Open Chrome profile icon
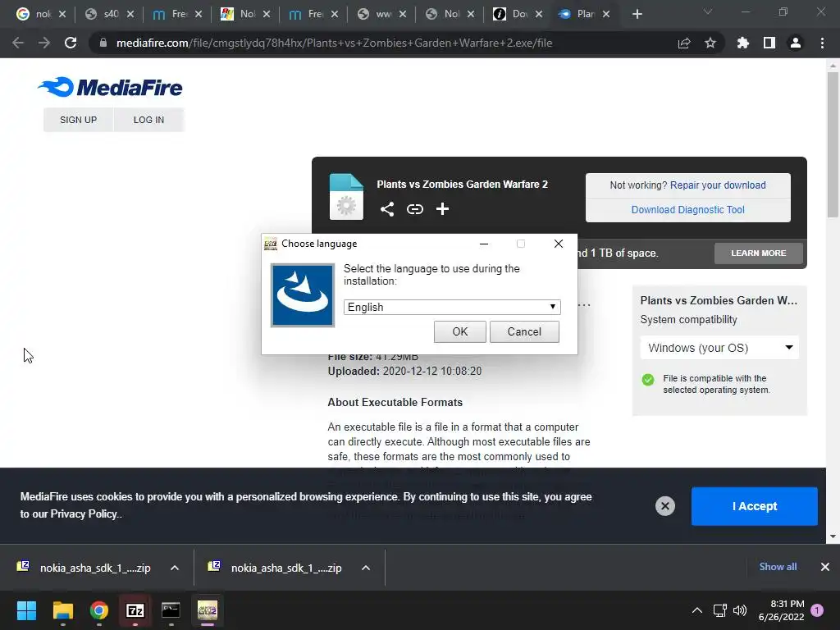The image size is (840, 630). (x=796, y=43)
